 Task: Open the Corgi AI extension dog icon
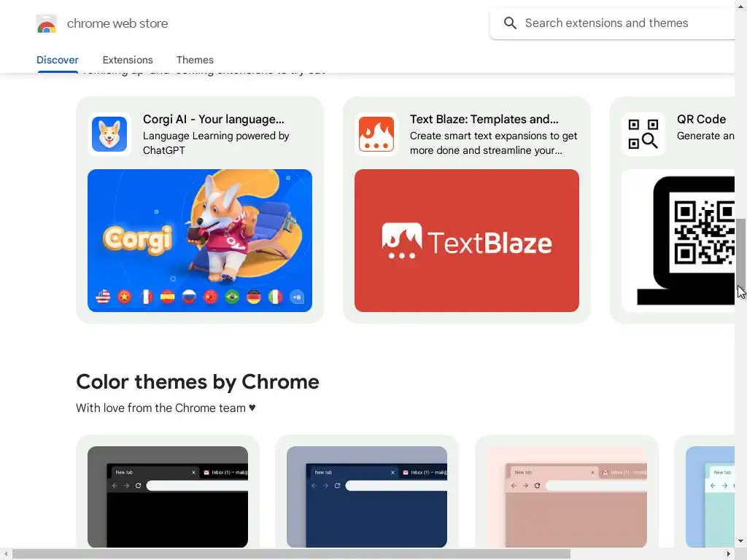point(109,134)
